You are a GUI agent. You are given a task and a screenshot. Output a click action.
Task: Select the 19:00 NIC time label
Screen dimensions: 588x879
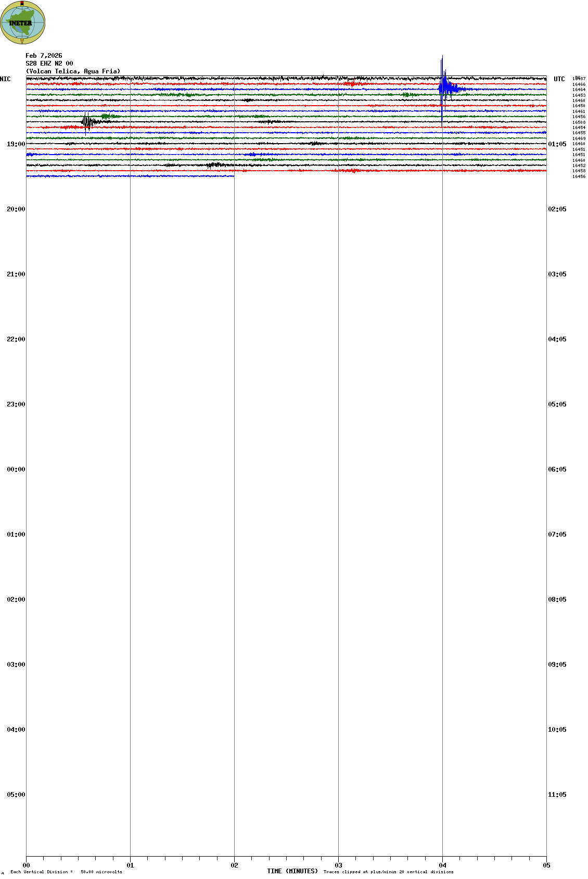point(16,144)
